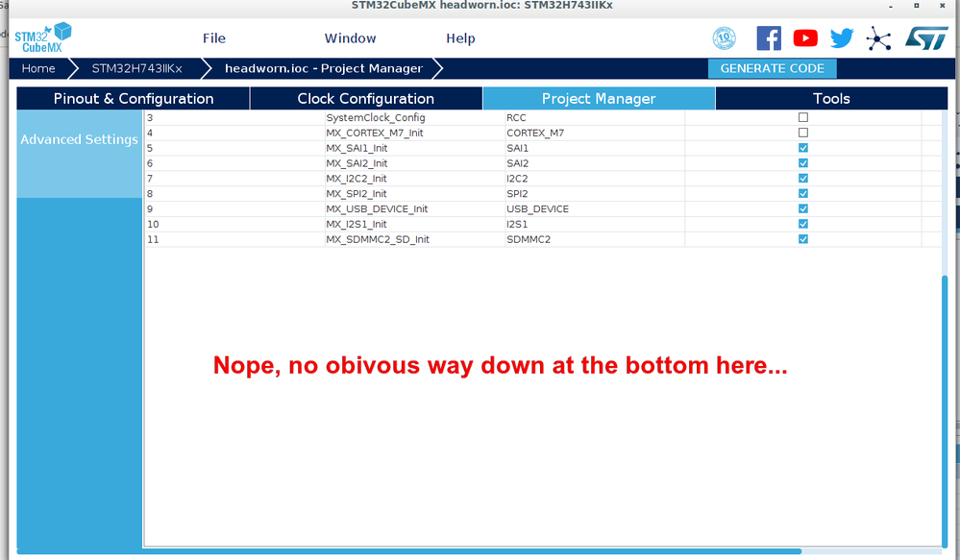Uncheck the MX_SPI2_Init SPI2 checkbox
Viewport: 960px width, 560px height.
click(803, 193)
